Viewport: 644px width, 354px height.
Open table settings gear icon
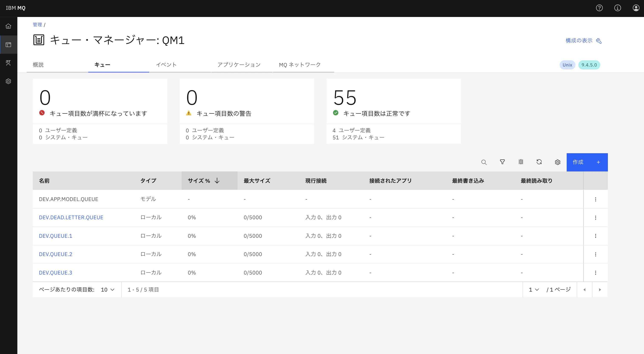pos(558,162)
